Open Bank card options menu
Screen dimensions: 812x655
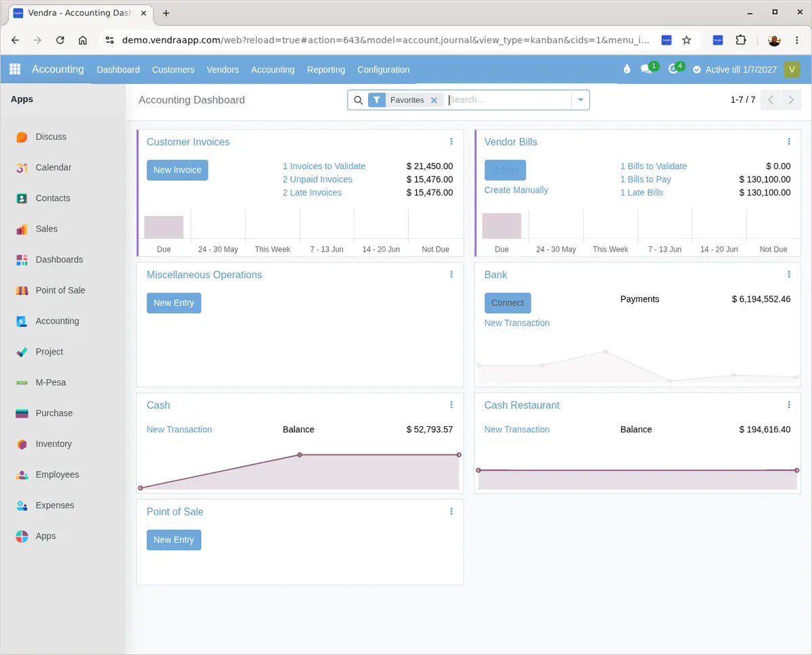789,274
